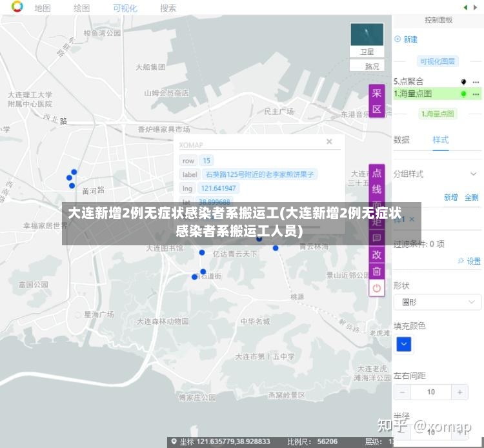Viewport: 484px width, 448px height.
Task: Click 设置 filter settings link
Action: pos(474,261)
